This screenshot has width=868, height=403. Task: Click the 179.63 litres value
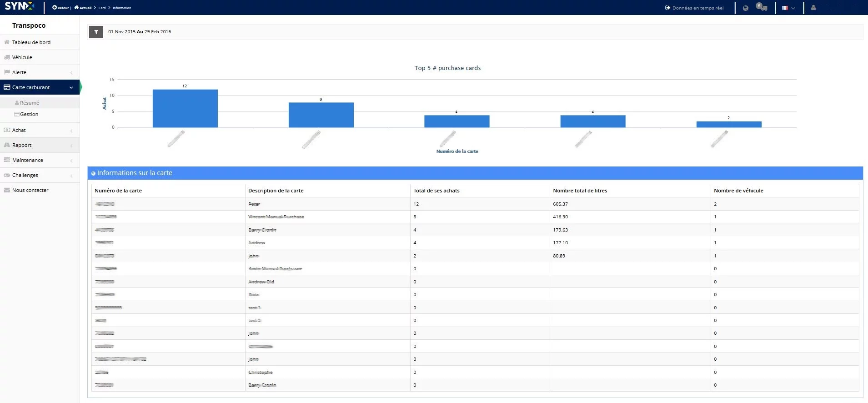(560, 230)
